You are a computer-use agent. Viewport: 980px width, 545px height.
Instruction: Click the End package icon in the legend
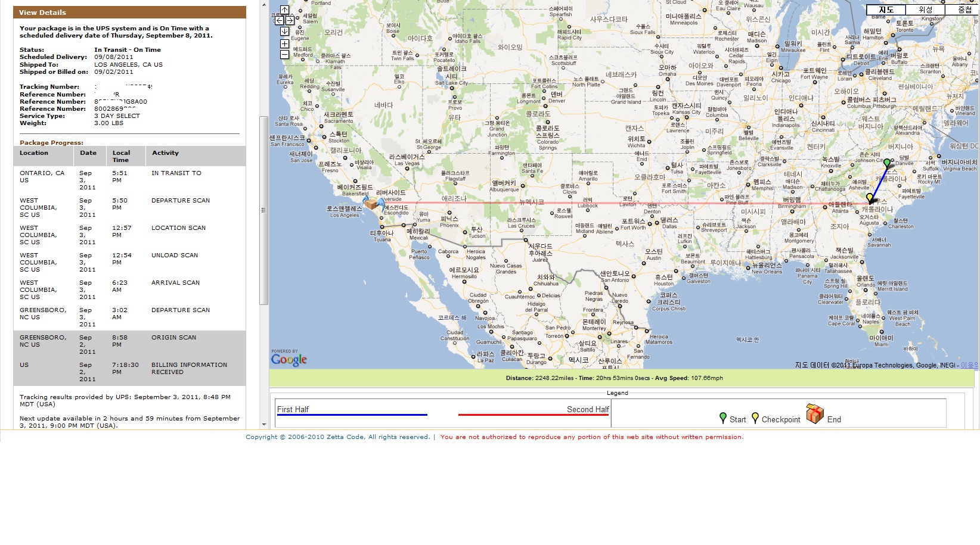click(x=815, y=413)
